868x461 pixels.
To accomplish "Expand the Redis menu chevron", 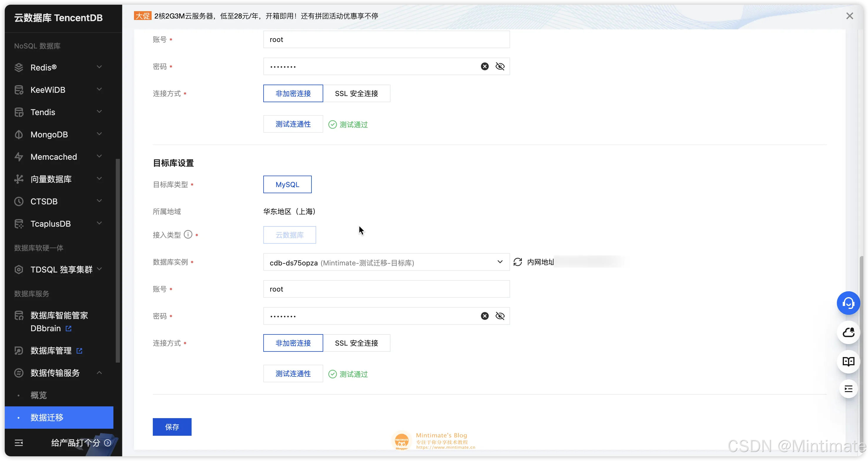I will tap(99, 67).
